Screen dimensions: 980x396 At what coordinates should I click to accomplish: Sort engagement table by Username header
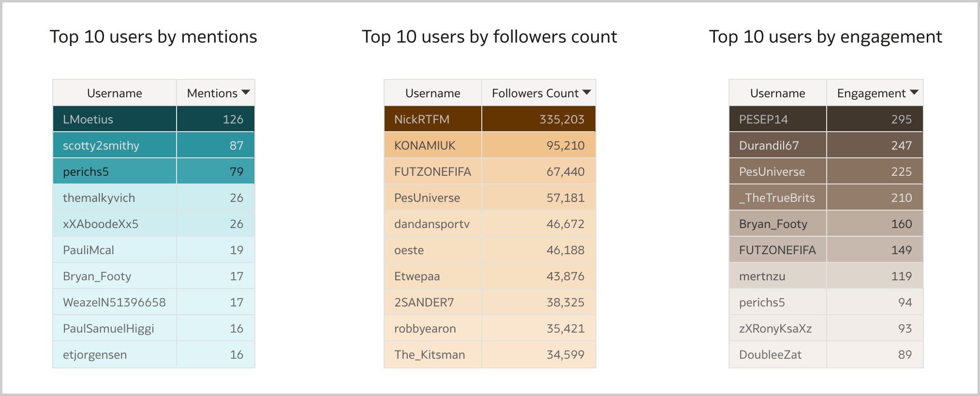click(x=777, y=93)
